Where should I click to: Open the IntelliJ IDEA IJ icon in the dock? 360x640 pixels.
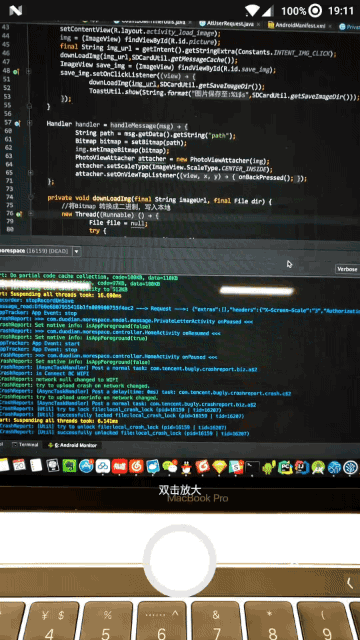301,467
